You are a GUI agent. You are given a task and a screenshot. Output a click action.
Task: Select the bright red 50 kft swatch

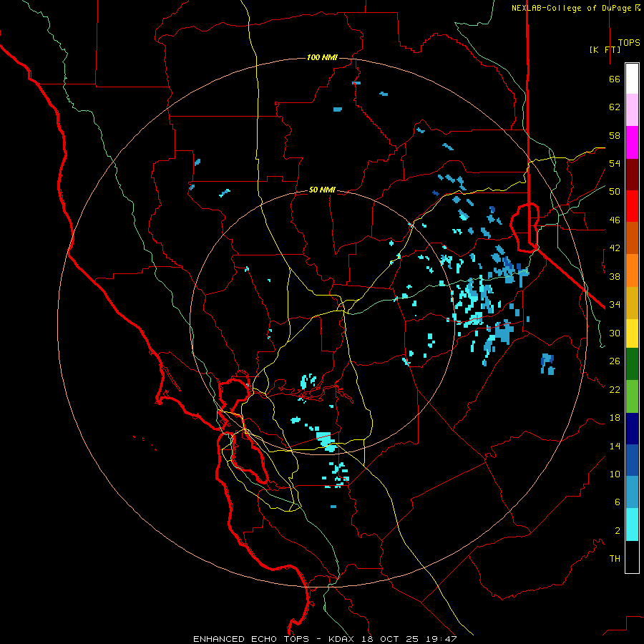pyautogui.click(x=632, y=206)
